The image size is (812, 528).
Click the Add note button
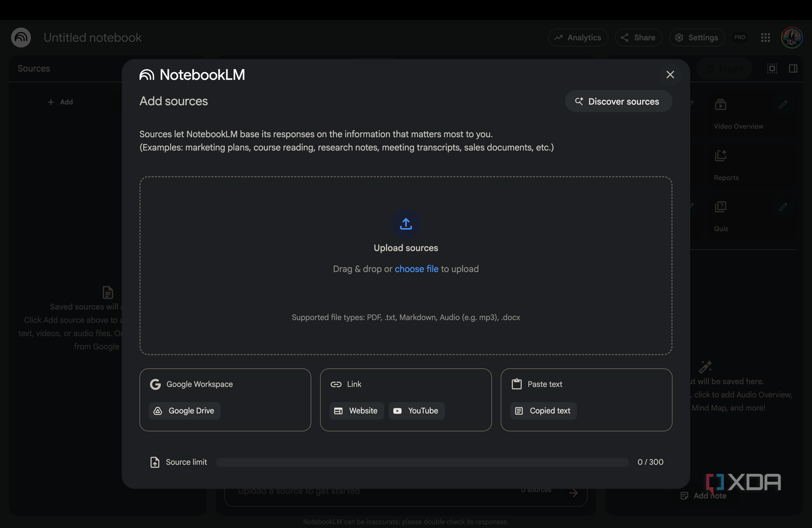[x=703, y=496]
